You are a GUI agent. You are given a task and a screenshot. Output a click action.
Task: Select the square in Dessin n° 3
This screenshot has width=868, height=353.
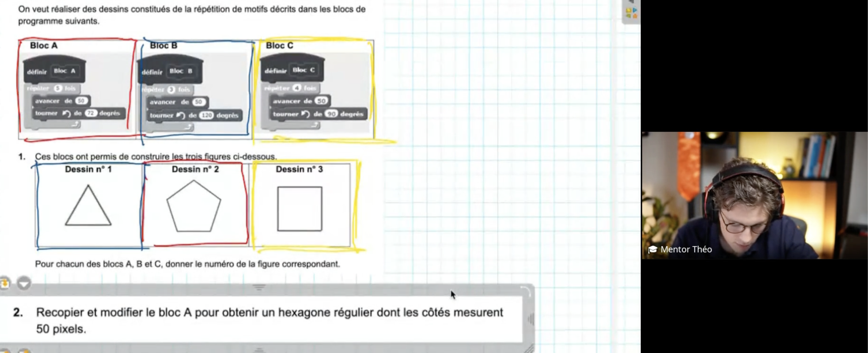click(x=300, y=209)
